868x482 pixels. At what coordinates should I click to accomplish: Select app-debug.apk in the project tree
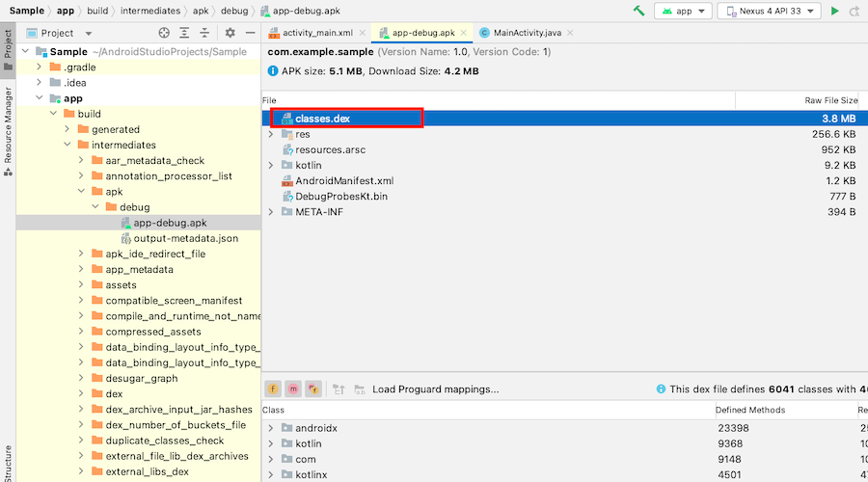coord(138,223)
